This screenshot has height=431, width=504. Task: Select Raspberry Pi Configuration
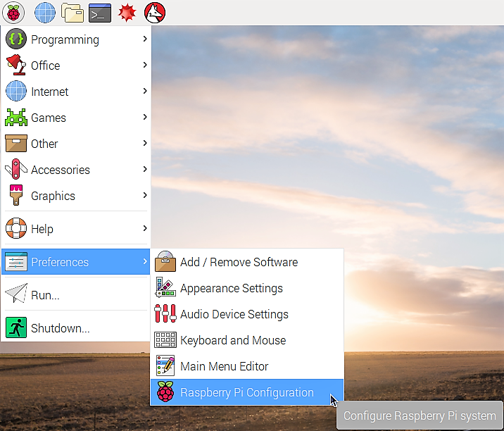247,392
